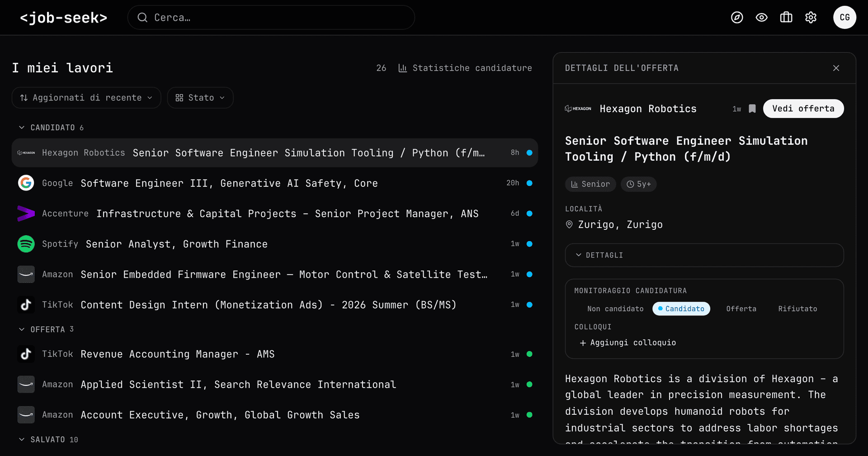This screenshot has width=868, height=456.
Task: Open Aggiornati di recente sort dropdown
Action: 86,98
